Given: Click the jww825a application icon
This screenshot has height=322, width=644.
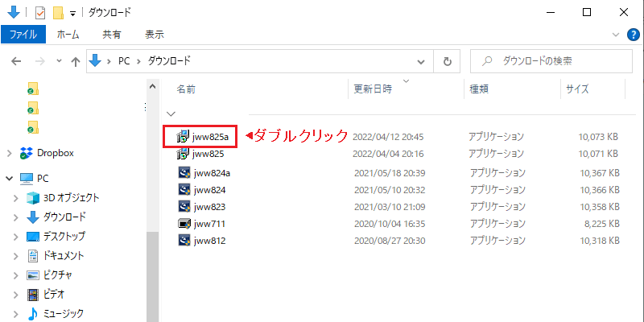Looking at the screenshot, I should point(183,136).
